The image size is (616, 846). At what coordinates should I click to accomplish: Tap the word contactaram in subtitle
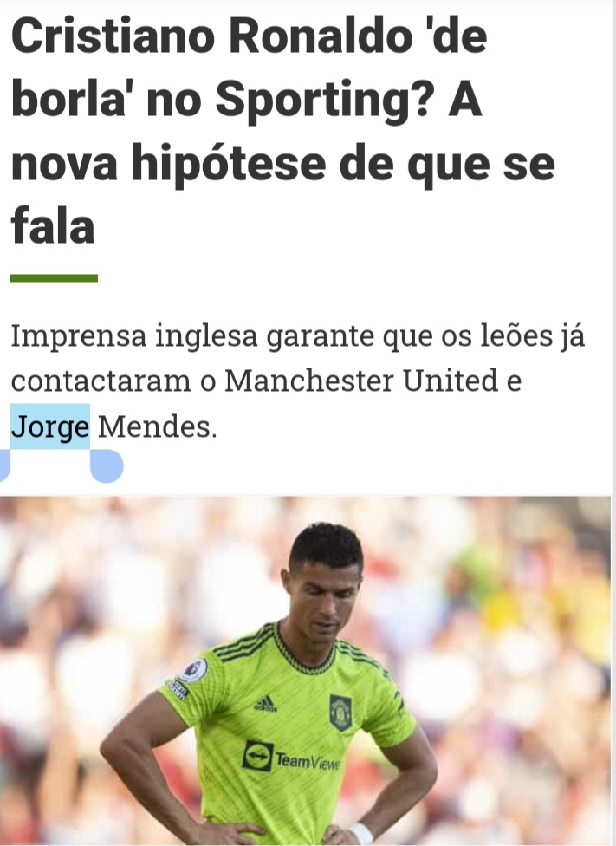coord(101,381)
